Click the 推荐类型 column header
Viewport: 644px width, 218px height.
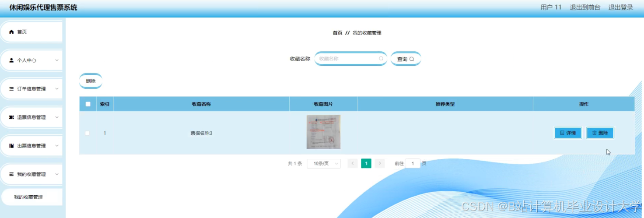pyautogui.click(x=445, y=104)
